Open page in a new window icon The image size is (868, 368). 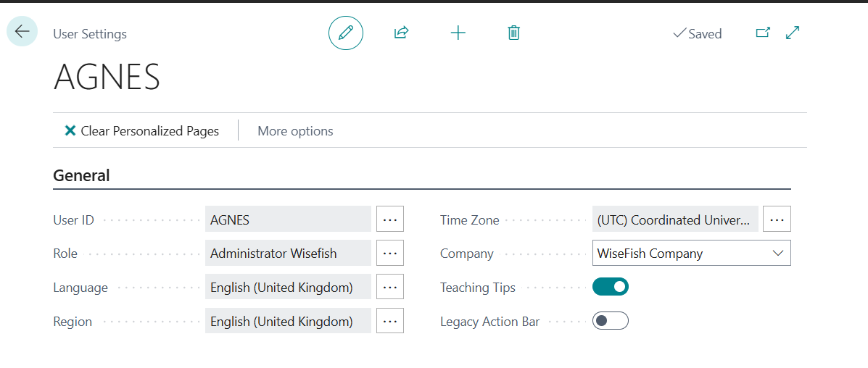point(763,33)
